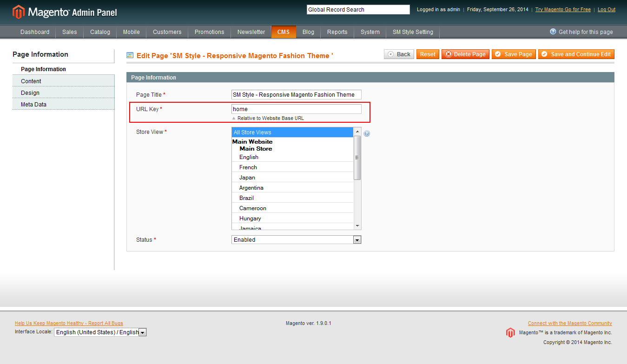This screenshot has width=627, height=364.
Task: Click the Save Page button
Action: coord(514,54)
